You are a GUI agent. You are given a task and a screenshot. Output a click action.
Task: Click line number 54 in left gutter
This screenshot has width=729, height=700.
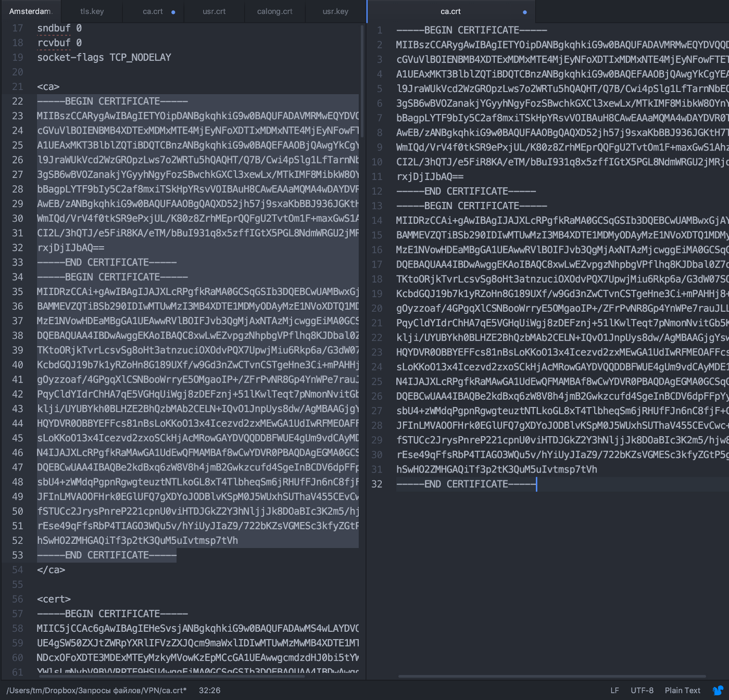(18, 570)
